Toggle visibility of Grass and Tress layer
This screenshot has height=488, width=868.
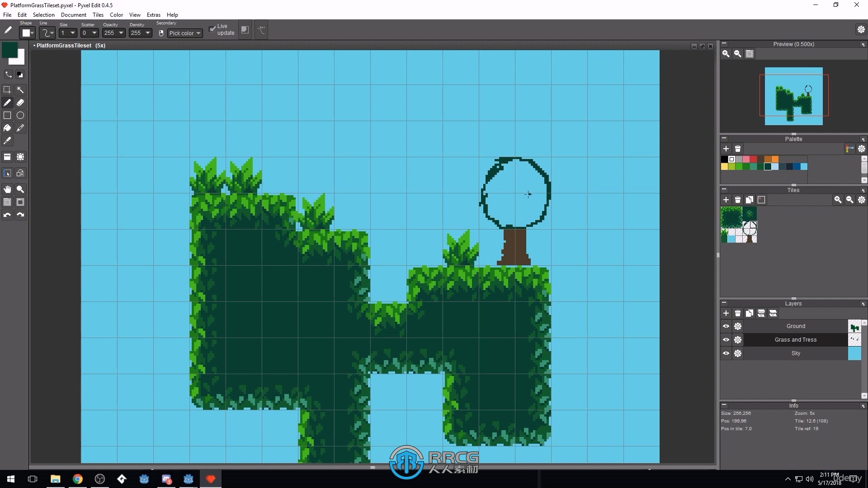click(x=726, y=339)
